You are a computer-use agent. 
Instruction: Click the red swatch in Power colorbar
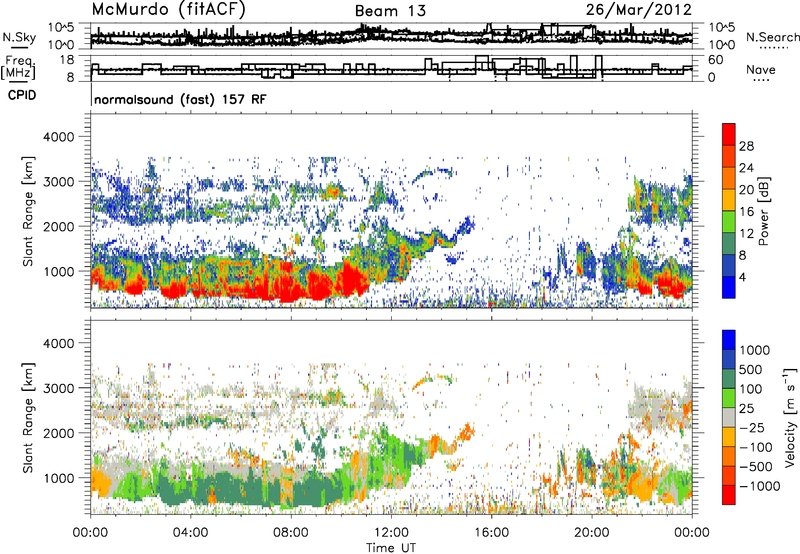[729, 134]
